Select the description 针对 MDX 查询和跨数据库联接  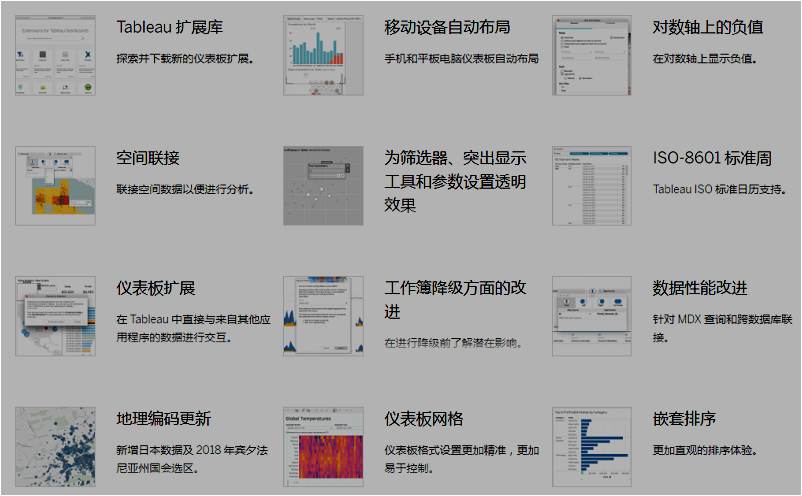pos(722,328)
